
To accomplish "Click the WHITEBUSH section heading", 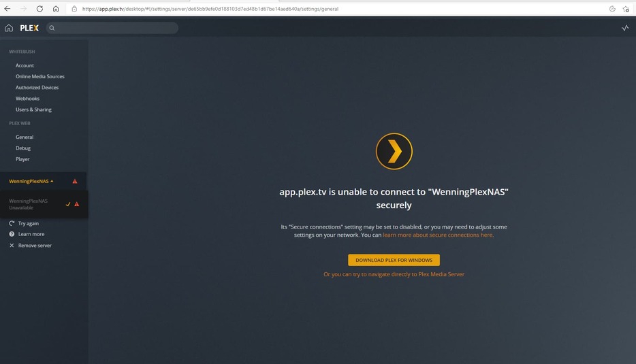I will (x=22, y=52).
